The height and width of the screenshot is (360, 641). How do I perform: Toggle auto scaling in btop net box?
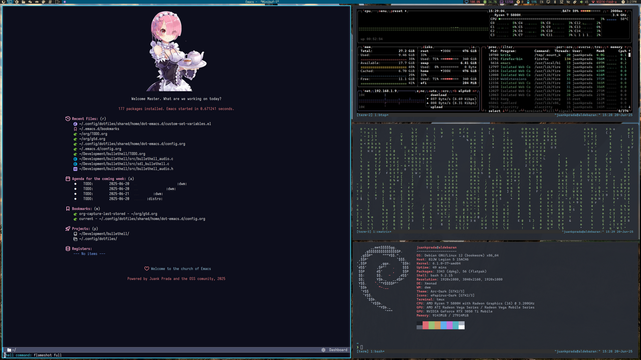point(433,91)
